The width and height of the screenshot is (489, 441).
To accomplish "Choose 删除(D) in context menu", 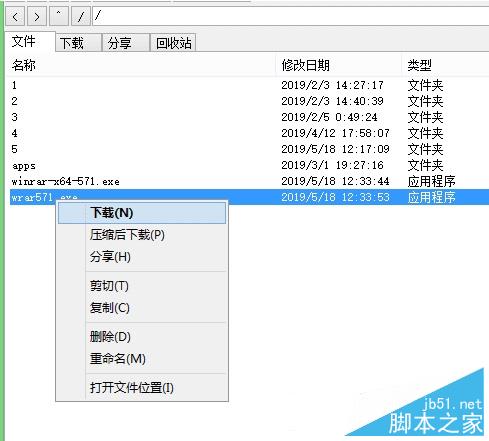I will coord(142,337).
